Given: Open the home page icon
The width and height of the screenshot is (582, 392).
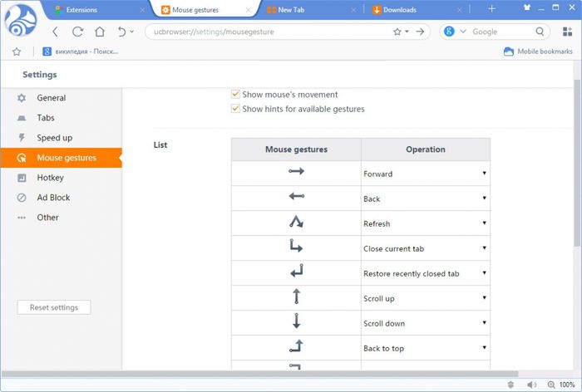Looking at the screenshot, I should click(100, 32).
